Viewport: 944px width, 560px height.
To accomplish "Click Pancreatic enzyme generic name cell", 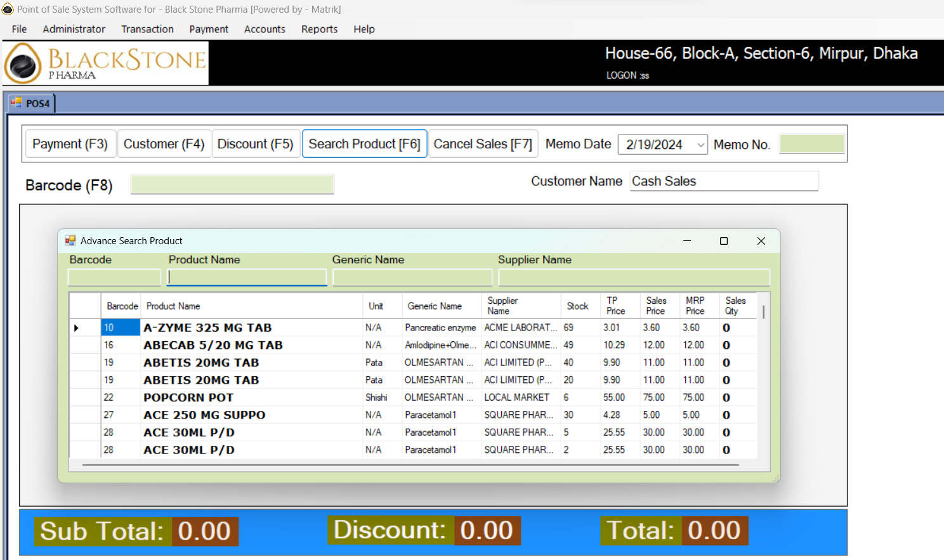I will pos(442,328).
